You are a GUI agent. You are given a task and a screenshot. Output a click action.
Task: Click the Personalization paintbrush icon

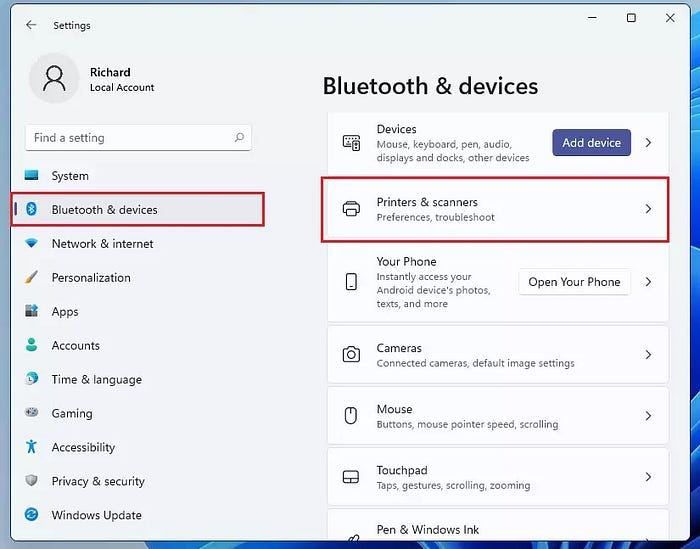31,277
